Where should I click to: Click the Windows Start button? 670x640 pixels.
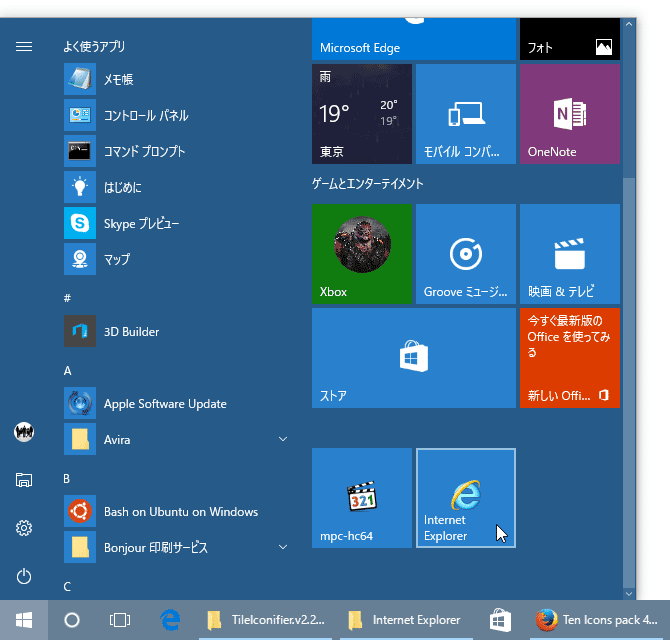[24, 620]
